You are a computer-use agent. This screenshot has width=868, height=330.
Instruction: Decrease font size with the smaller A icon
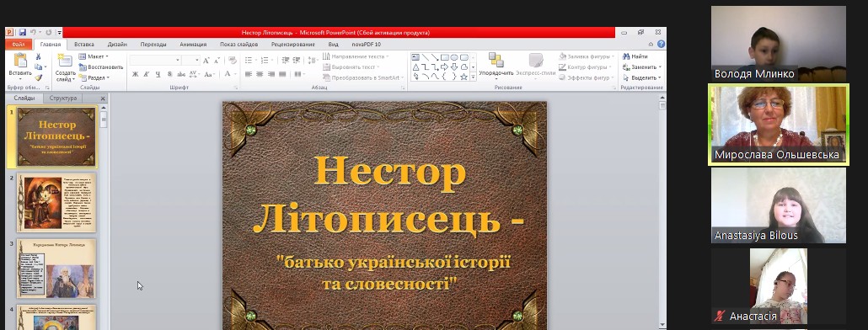(217, 61)
